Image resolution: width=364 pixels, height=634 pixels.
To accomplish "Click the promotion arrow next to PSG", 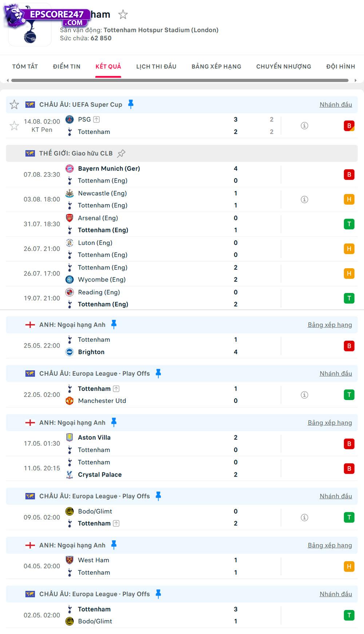I will coord(96,119).
